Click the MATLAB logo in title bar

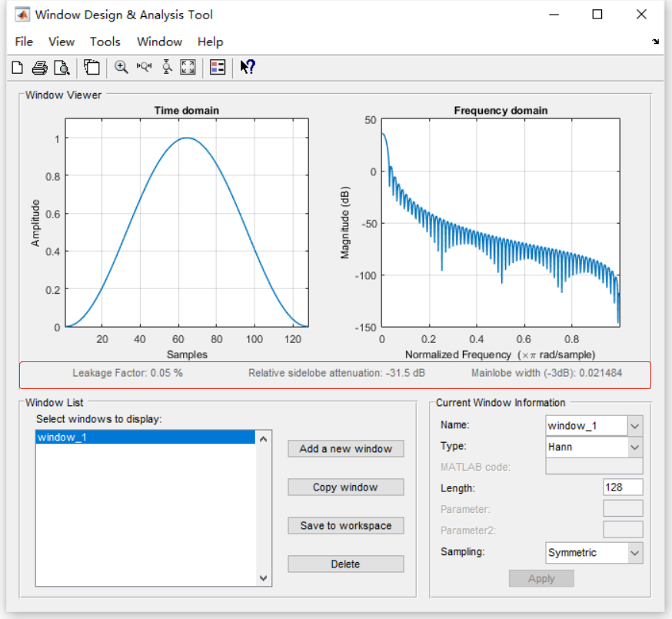22,15
